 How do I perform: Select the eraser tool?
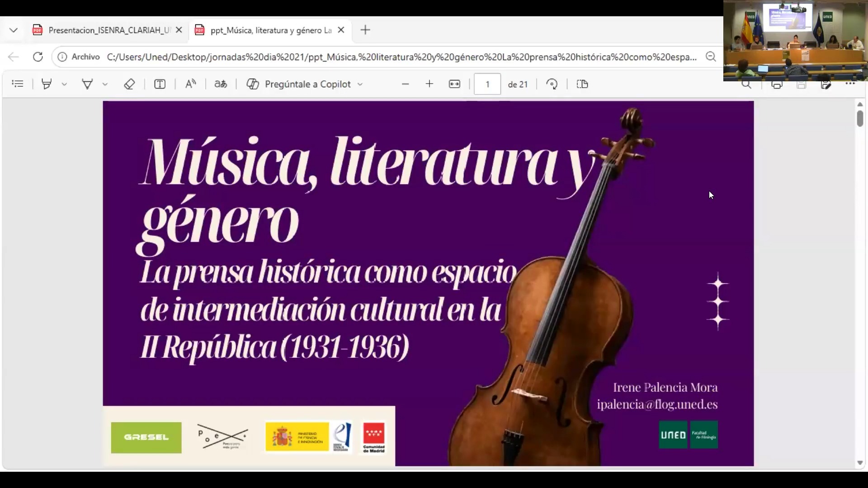pyautogui.click(x=129, y=84)
